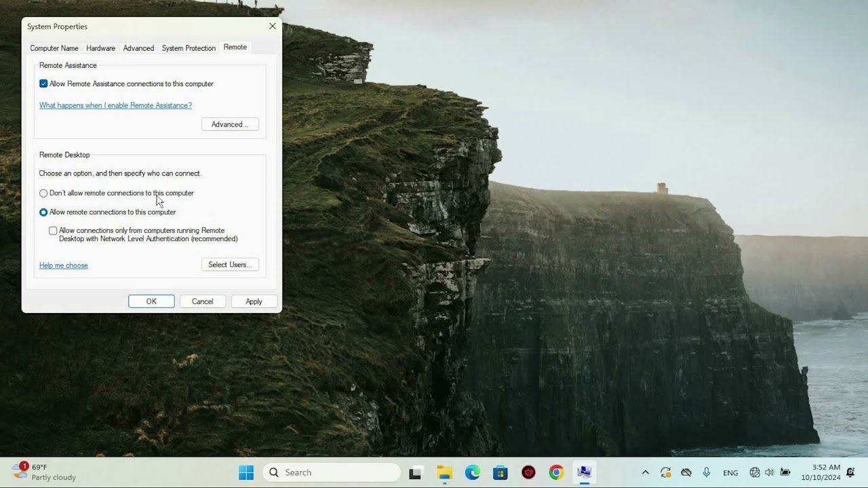
Task: Expand hidden system tray icons chevron
Action: pyautogui.click(x=645, y=472)
